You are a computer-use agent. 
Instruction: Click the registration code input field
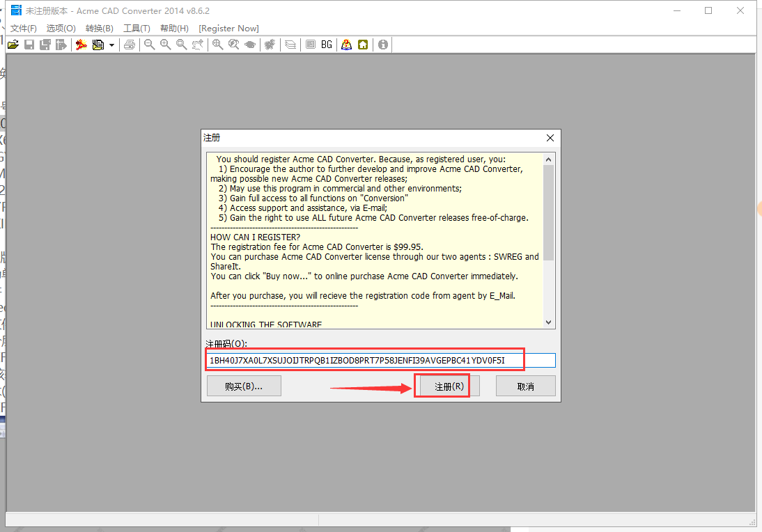pos(380,360)
